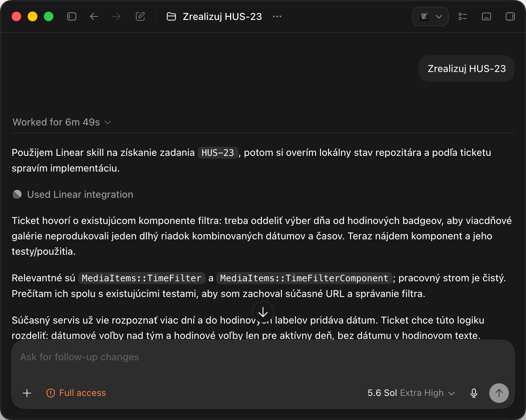The height and width of the screenshot is (420, 526).
Task: Open the editor app dropdown in header
Action: [x=431, y=16]
